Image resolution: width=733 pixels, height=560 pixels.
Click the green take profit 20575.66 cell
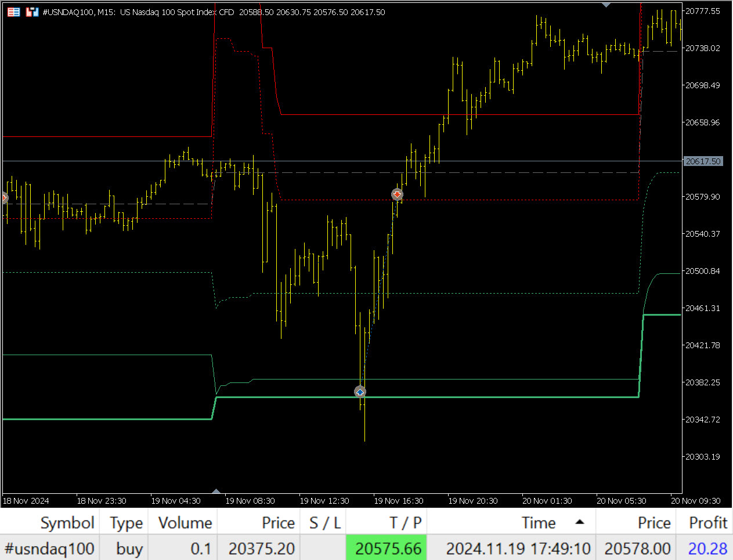[x=387, y=548]
